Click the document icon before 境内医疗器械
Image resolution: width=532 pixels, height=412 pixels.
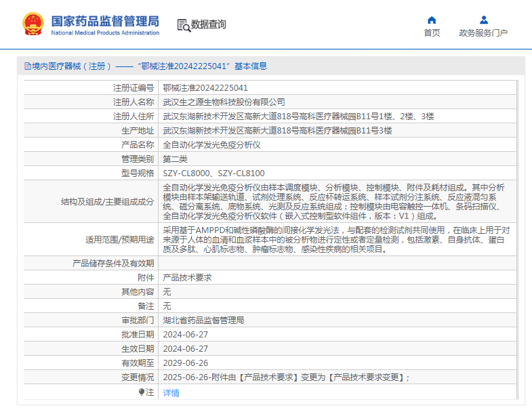point(28,66)
